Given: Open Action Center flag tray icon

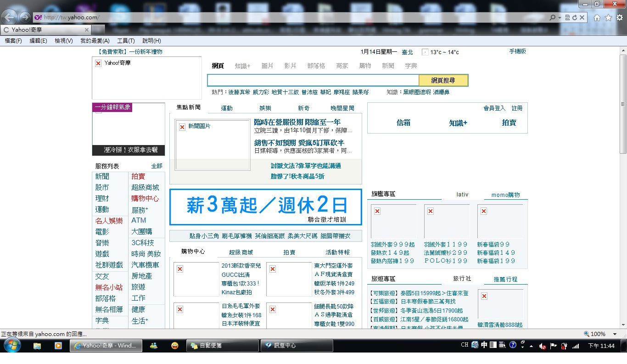Looking at the screenshot, I should coord(554,346).
